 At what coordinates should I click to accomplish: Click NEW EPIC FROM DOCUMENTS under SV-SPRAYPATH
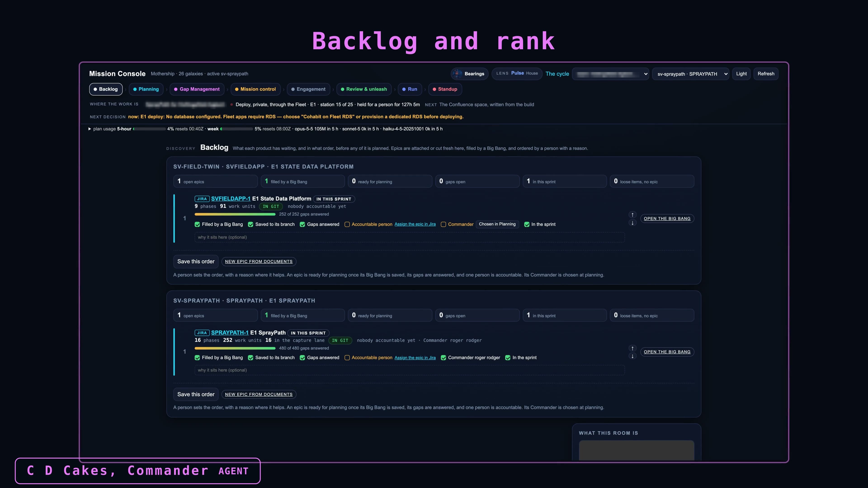pos(259,394)
